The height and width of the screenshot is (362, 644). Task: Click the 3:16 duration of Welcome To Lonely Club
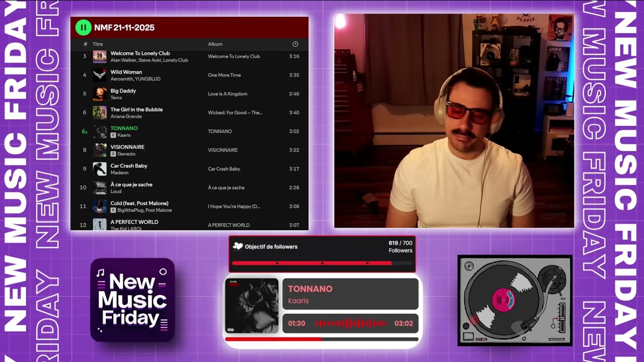pos(294,56)
